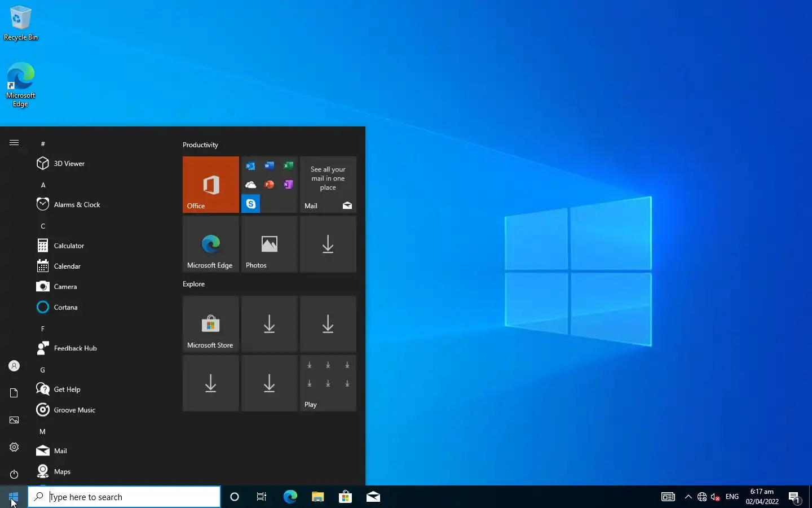Click the G letter header in app list
Image resolution: width=812 pixels, height=508 pixels.
43,370
